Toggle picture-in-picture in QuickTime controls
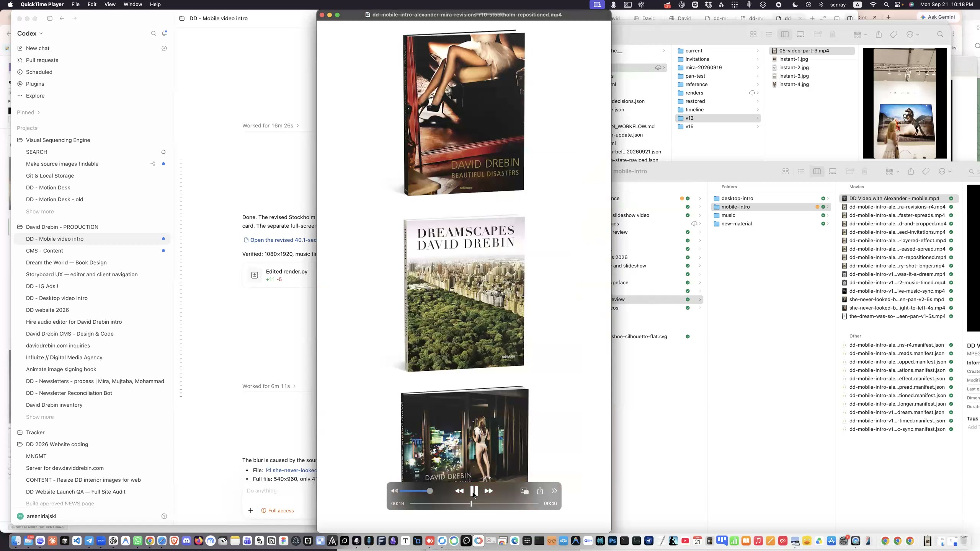This screenshot has height=551, width=980. (524, 491)
